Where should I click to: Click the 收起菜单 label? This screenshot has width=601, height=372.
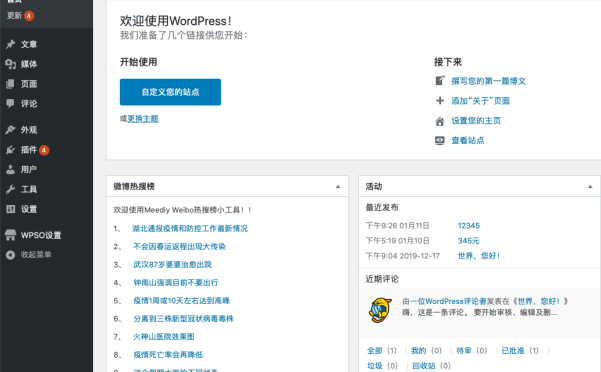[36, 255]
